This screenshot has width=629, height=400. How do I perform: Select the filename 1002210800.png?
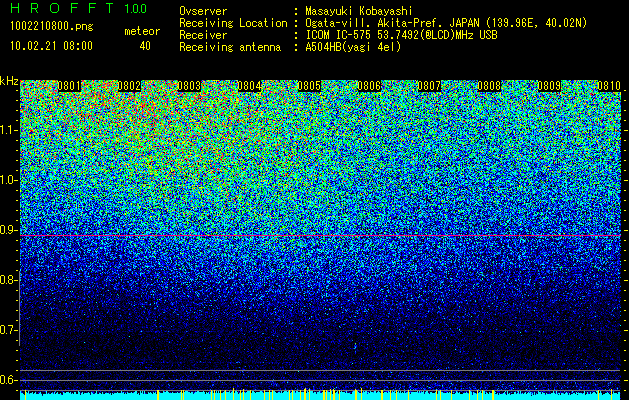click(x=52, y=26)
